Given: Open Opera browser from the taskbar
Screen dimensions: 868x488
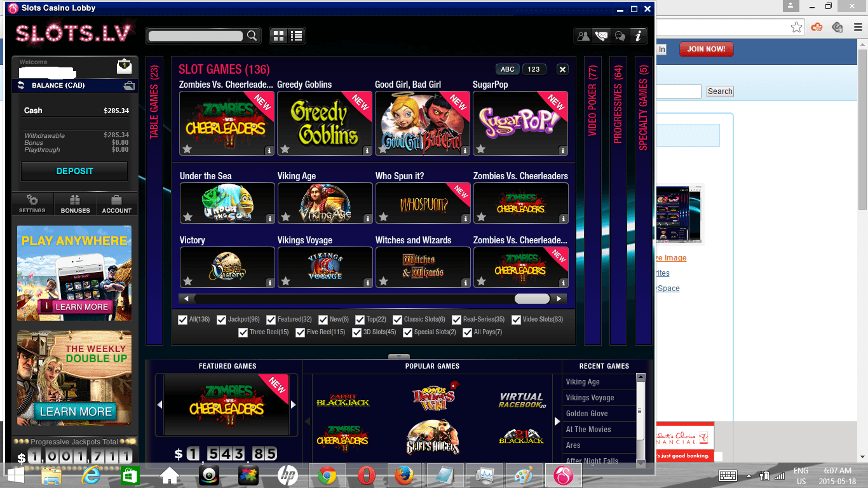Looking at the screenshot, I should tap(366, 475).
